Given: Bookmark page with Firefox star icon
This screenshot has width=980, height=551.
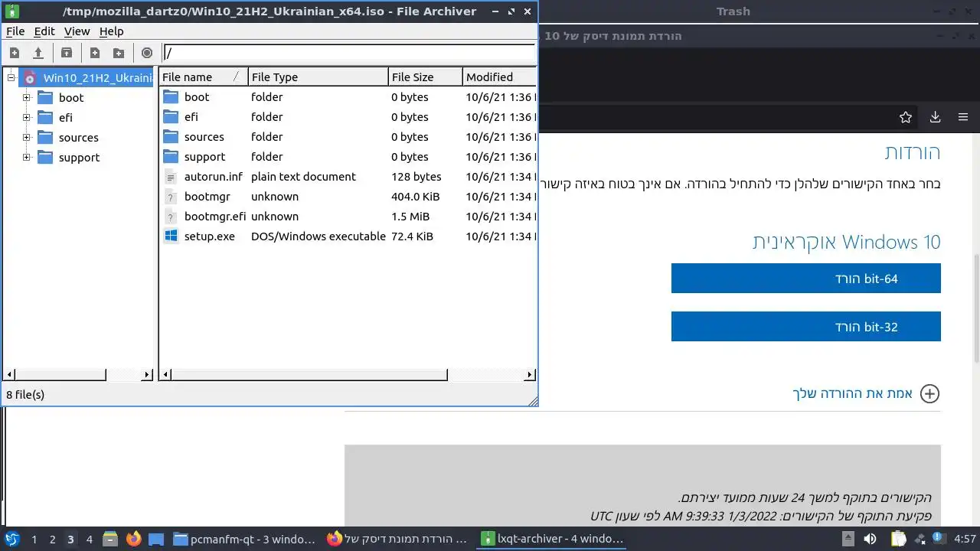Looking at the screenshot, I should coord(906,117).
